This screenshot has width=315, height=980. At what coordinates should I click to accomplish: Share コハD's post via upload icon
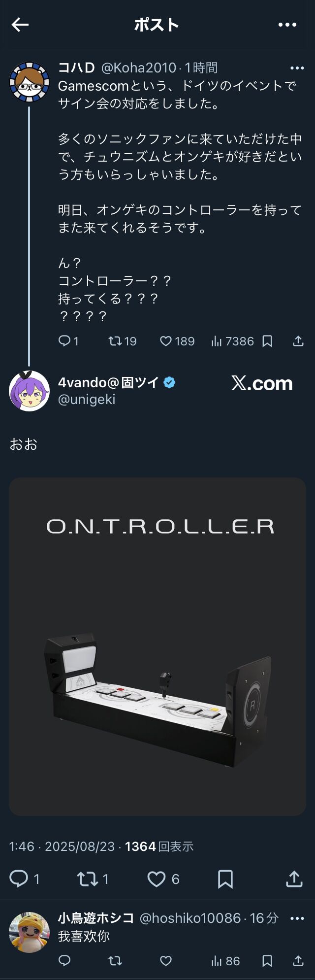[298, 341]
